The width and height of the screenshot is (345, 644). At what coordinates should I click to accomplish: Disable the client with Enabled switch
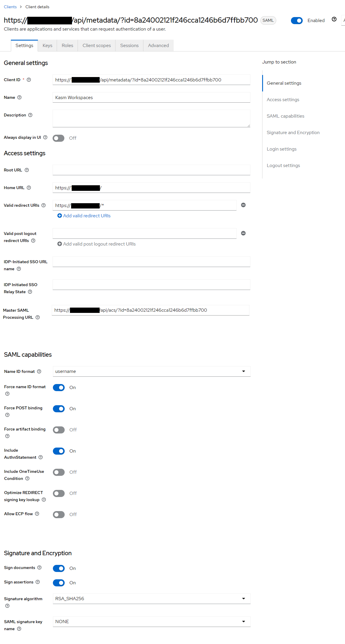click(x=297, y=21)
